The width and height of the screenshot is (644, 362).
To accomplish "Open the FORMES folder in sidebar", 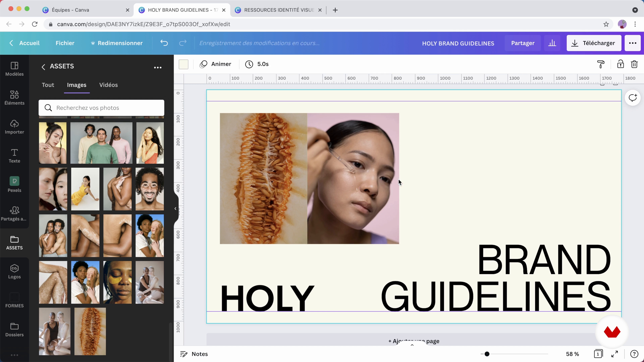I will pyautogui.click(x=14, y=300).
